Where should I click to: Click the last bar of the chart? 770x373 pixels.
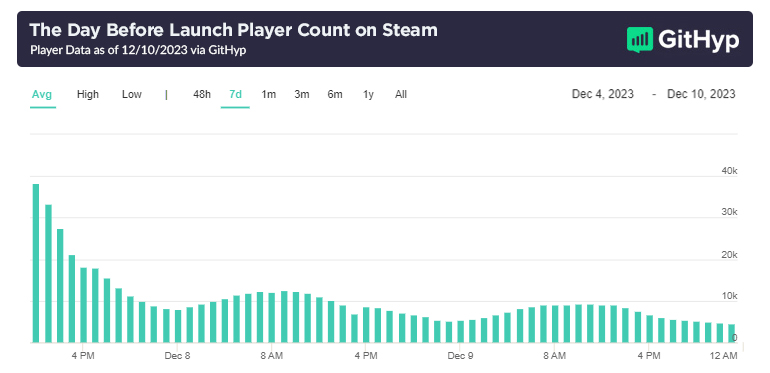(x=731, y=333)
